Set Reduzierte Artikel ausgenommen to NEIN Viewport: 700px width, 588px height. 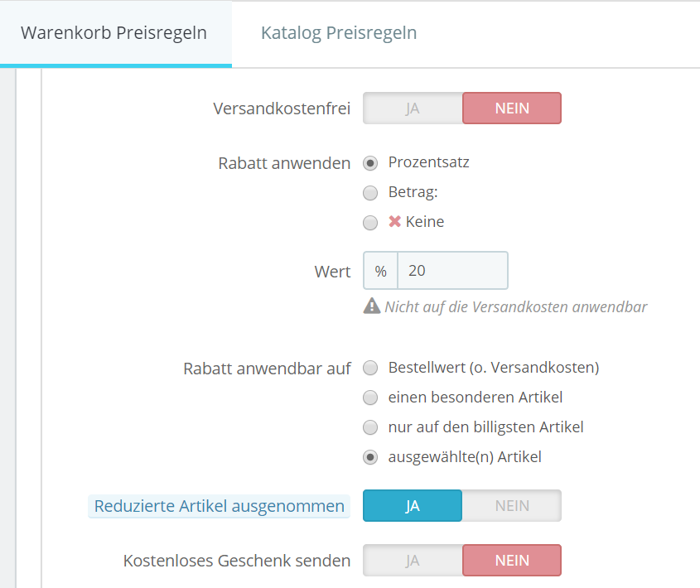(x=511, y=506)
